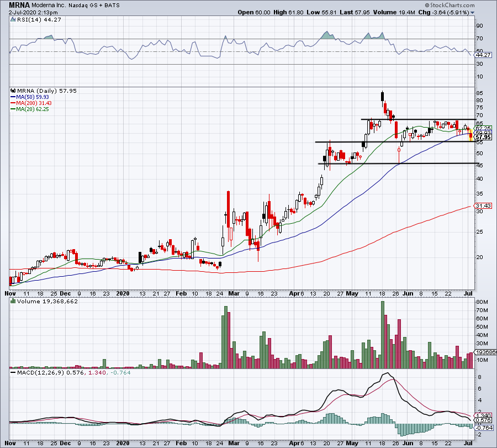
Task: Click the 85 label on the price axis
Action: click(x=479, y=93)
